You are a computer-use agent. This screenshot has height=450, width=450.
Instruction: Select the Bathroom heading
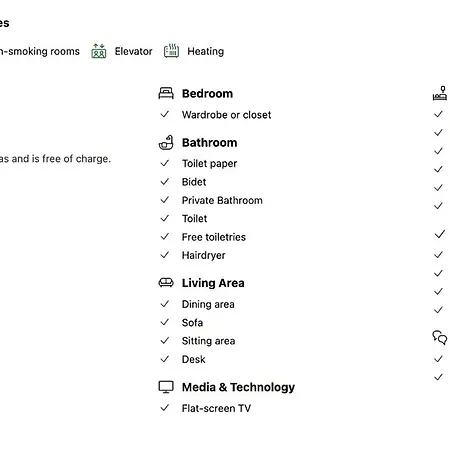[x=210, y=143]
